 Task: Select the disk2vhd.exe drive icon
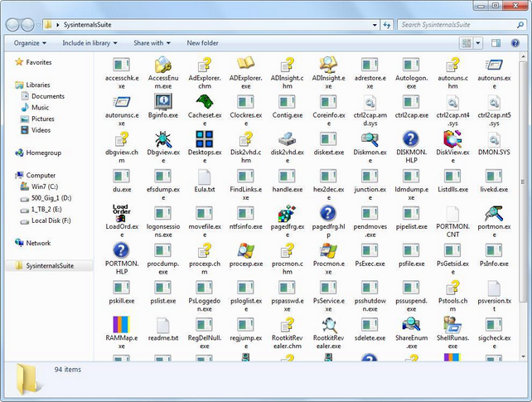click(287, 138)
